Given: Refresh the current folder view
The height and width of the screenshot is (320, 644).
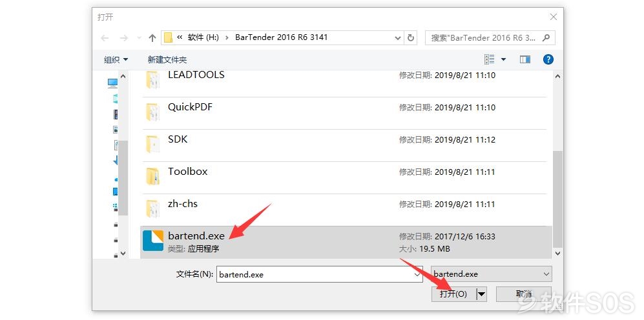Looking at the screenshot, I should (x=410, y=38).
